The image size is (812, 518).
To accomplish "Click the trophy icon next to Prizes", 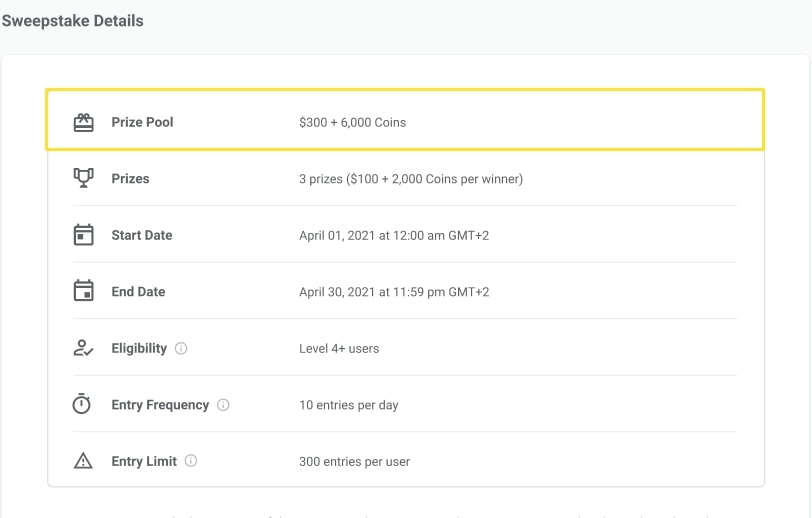I will (84, 178).
